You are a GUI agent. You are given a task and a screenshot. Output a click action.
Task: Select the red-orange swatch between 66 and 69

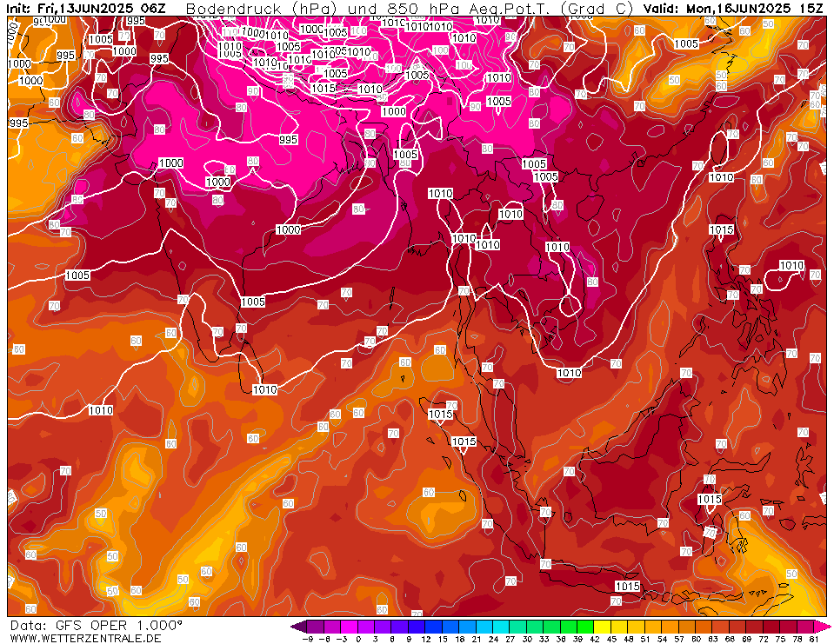tap(737, 626)
